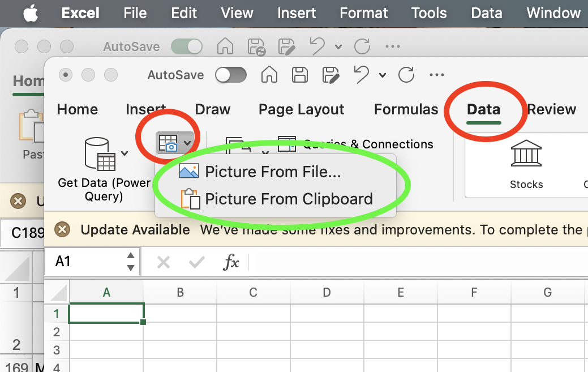This screenshot has width=588, height=372.
Task: Switch to the Page Layout tab
Action: [x=301, y=109]
